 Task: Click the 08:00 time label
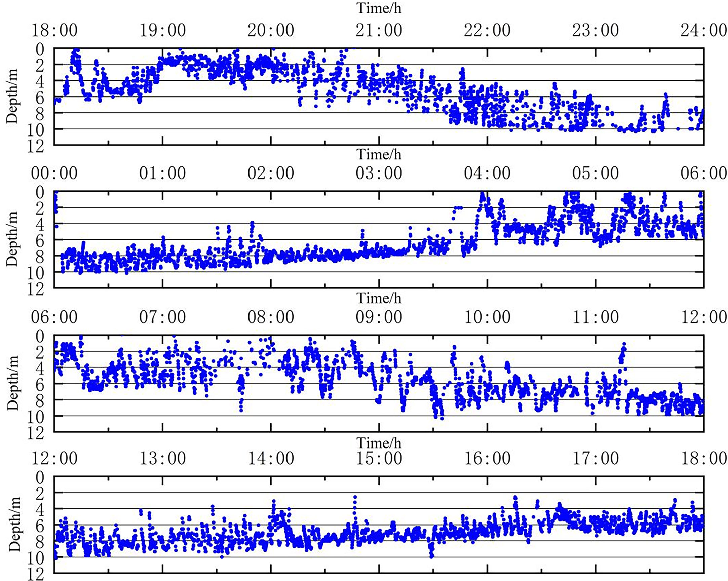pos(271,317)
